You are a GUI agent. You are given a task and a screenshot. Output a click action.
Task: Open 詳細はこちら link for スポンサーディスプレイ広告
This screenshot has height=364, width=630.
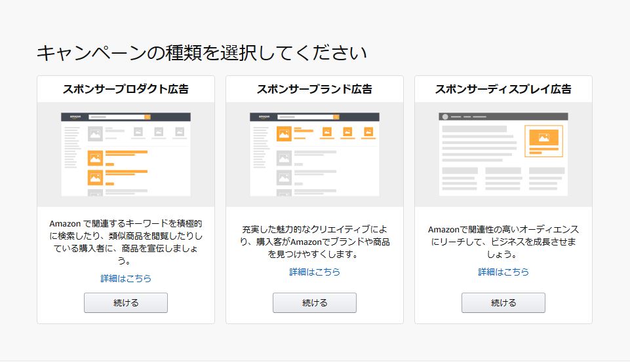tap(503, 272)
